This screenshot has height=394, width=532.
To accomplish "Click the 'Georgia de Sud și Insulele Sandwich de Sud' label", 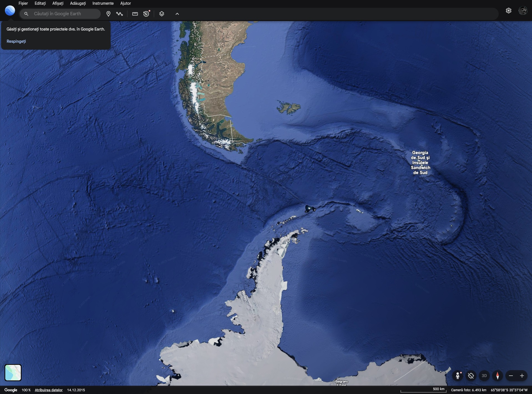I will [x=420, y=163].
